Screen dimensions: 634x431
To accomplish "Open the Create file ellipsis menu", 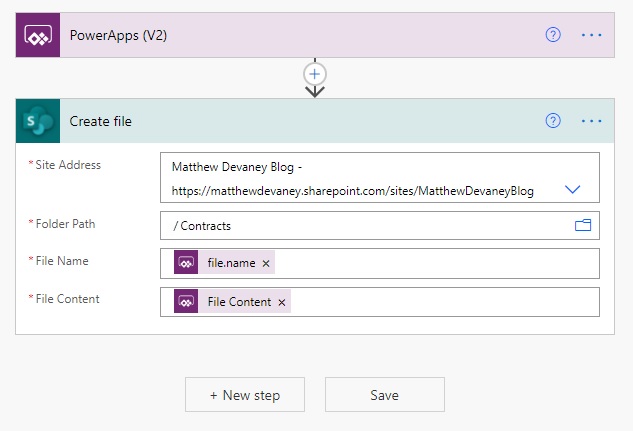I will [x=591, y=121].
